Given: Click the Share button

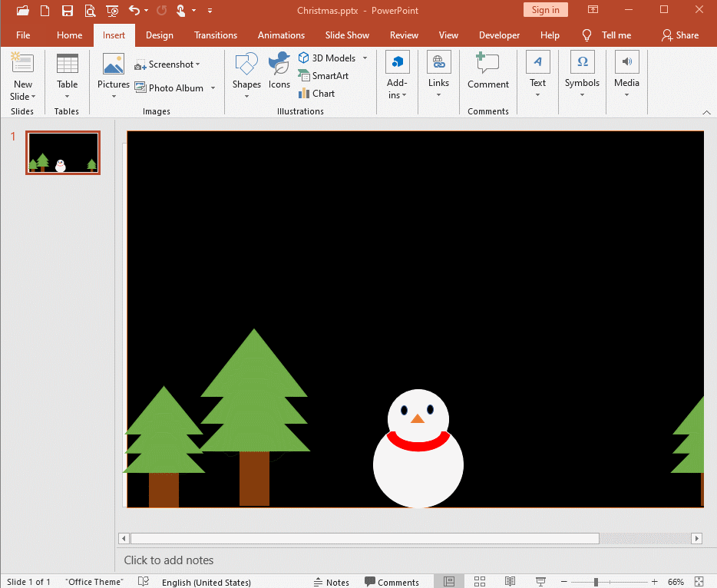Looking at the screenshot, I should click(x=680, y=35).
